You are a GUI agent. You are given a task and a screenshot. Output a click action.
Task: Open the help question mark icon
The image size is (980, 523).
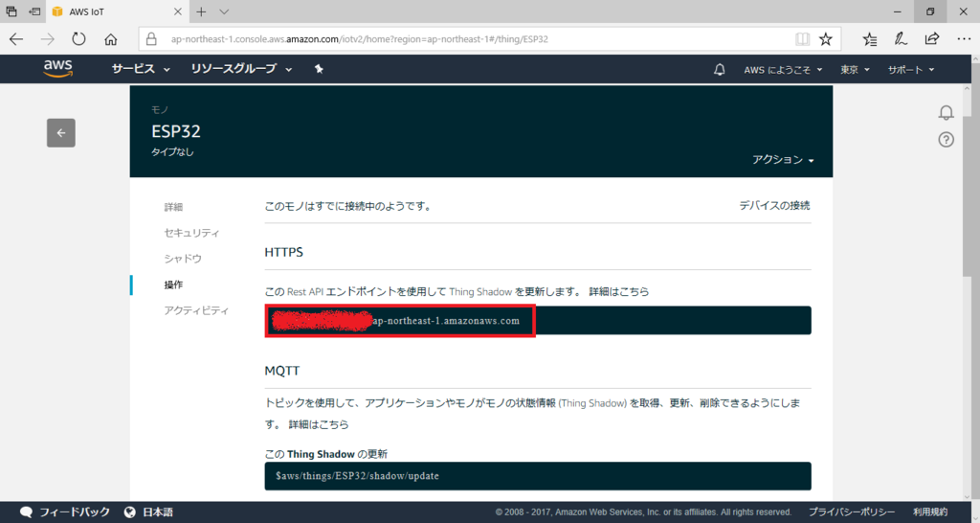(x=947, y=140)
